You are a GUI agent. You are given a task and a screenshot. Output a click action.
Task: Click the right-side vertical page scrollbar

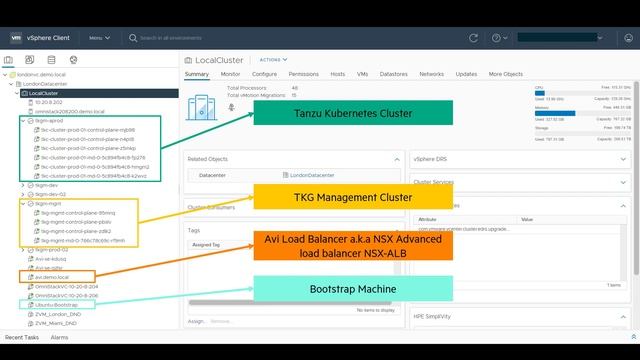pos(636,178)
